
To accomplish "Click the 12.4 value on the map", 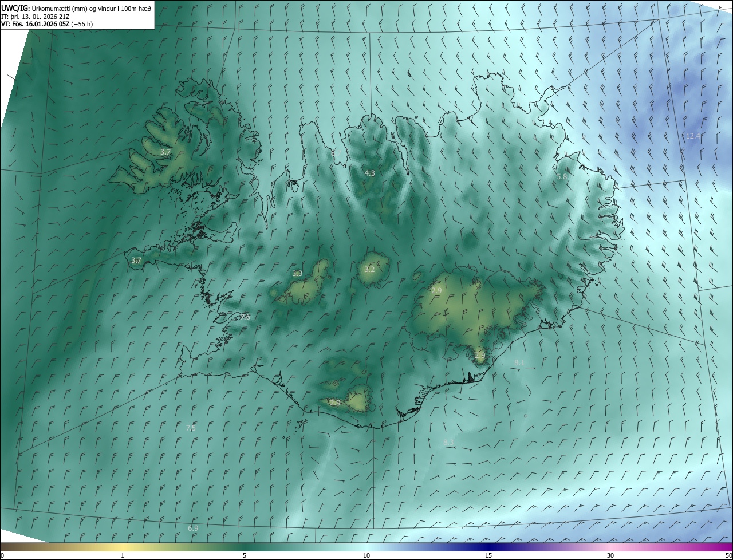I will (693, 136).
